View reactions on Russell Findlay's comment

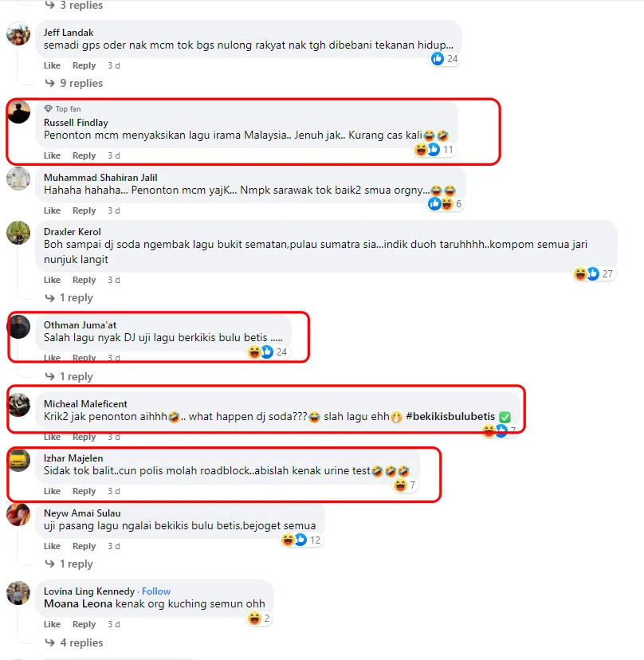434,149
